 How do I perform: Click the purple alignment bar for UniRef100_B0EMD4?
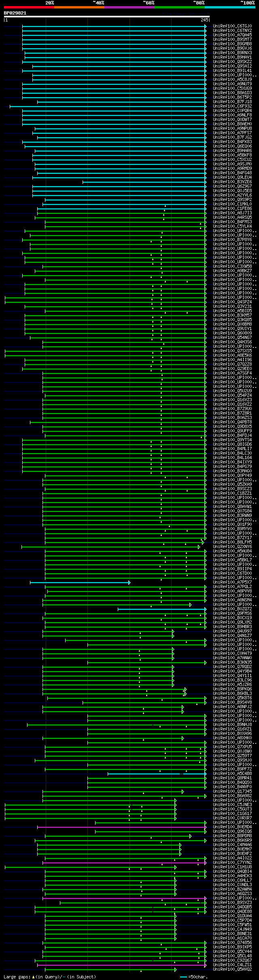122,827
